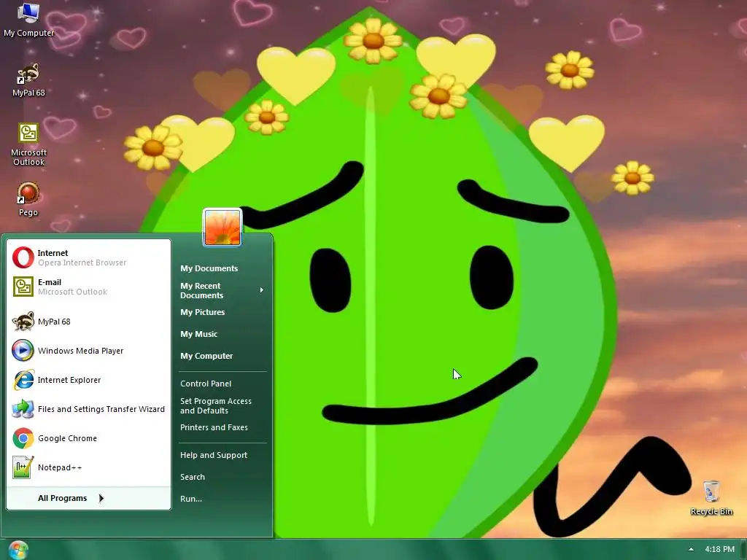The image size is (747, 560).
Task: Open the Run... dialog
Action: point(191,499)
